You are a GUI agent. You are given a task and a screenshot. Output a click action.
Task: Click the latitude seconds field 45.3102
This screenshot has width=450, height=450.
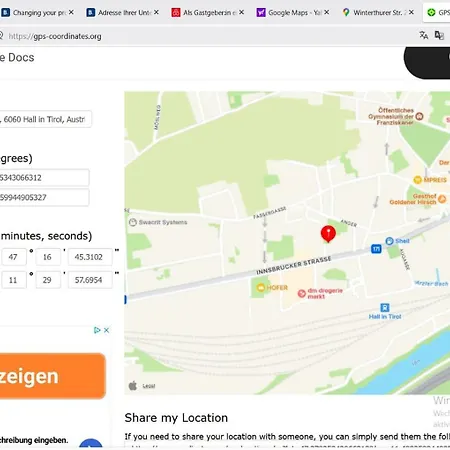coord(90,257)
